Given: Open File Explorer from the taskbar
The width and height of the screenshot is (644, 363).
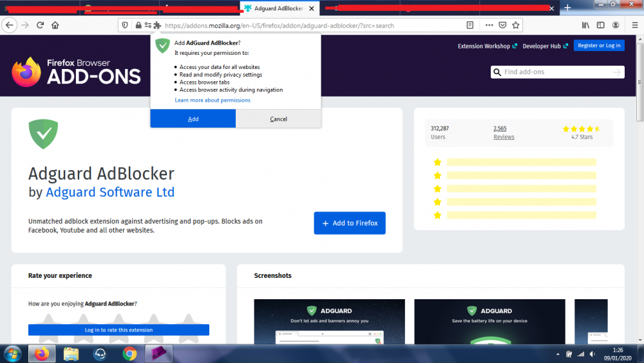Looking at the screenshot, I should (x=71, y=353).
